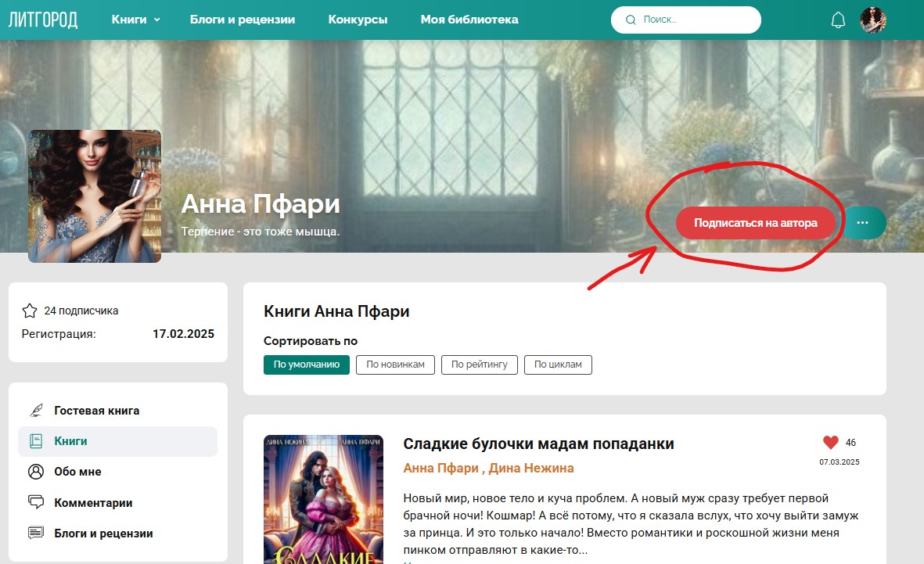Click the star icon beside 24 подписчика

click(x=30, y=311)
